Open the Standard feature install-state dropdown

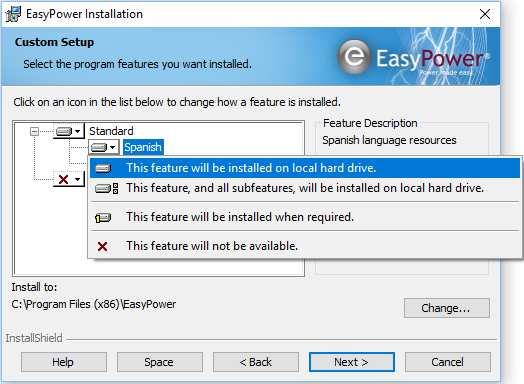coord(69,131)
